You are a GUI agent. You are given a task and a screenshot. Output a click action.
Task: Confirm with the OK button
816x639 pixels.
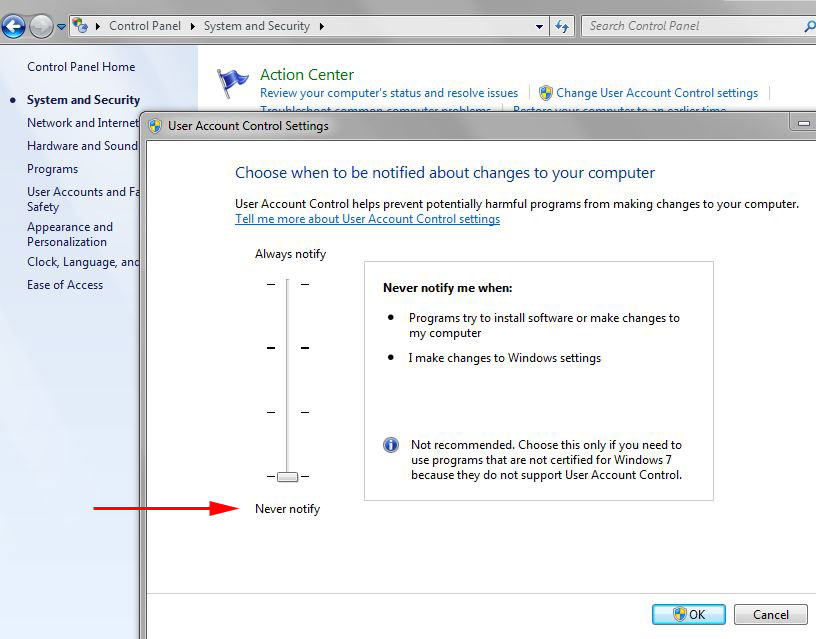pyautogui.click(x=688, y=615)
